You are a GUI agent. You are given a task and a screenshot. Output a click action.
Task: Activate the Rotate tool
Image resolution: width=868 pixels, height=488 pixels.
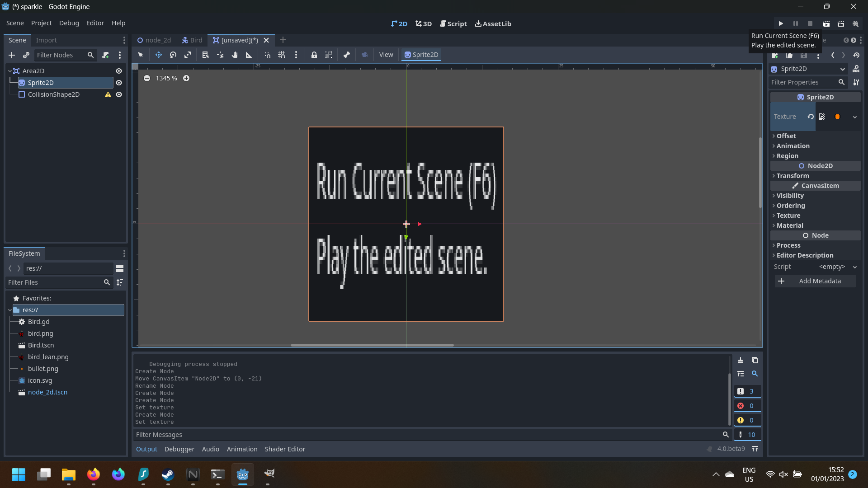173,55
